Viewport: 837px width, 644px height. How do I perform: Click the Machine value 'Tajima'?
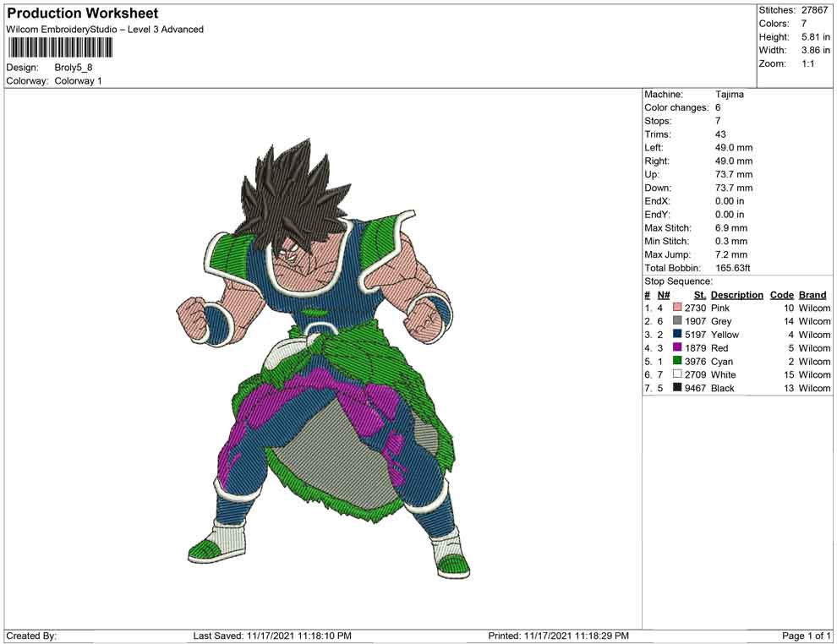(729, 94)
